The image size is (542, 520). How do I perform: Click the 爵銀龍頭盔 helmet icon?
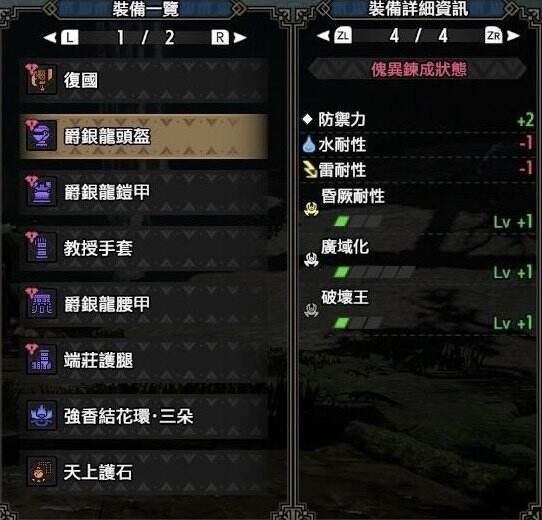(42, 135)
